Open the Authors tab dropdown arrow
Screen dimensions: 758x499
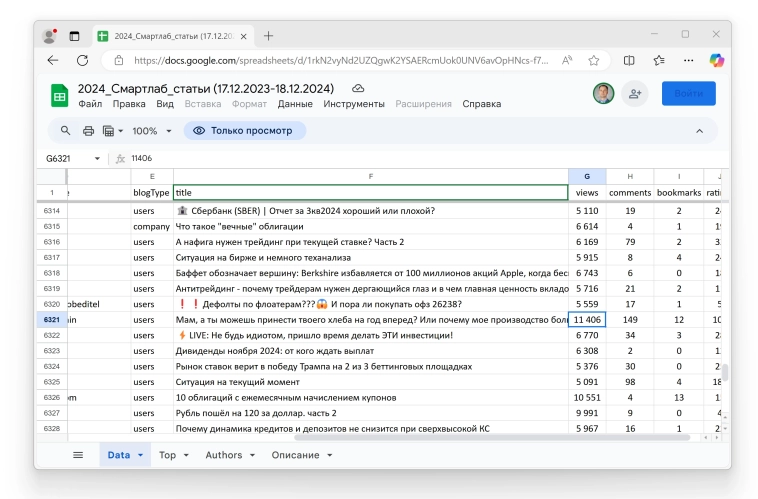[x=252, y=455]
